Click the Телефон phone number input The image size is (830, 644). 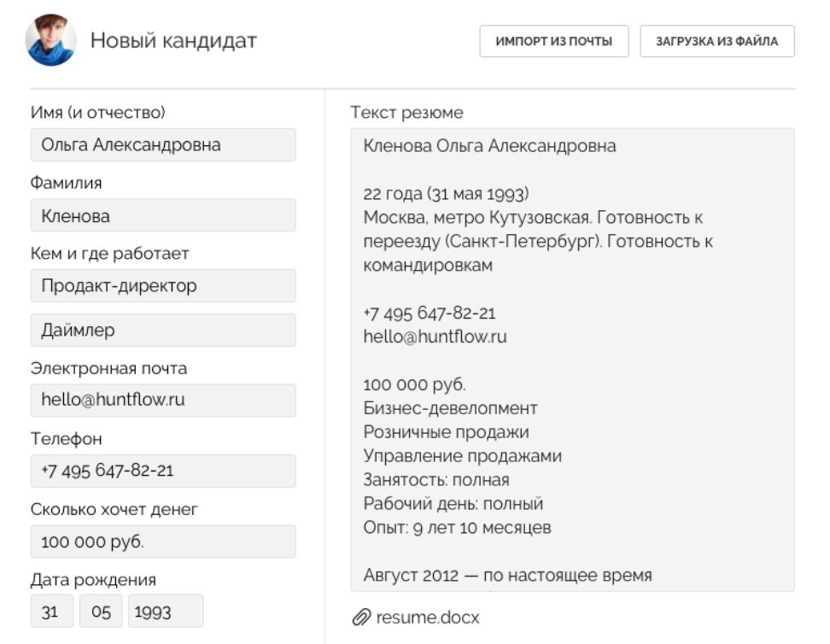pos(163,471)
